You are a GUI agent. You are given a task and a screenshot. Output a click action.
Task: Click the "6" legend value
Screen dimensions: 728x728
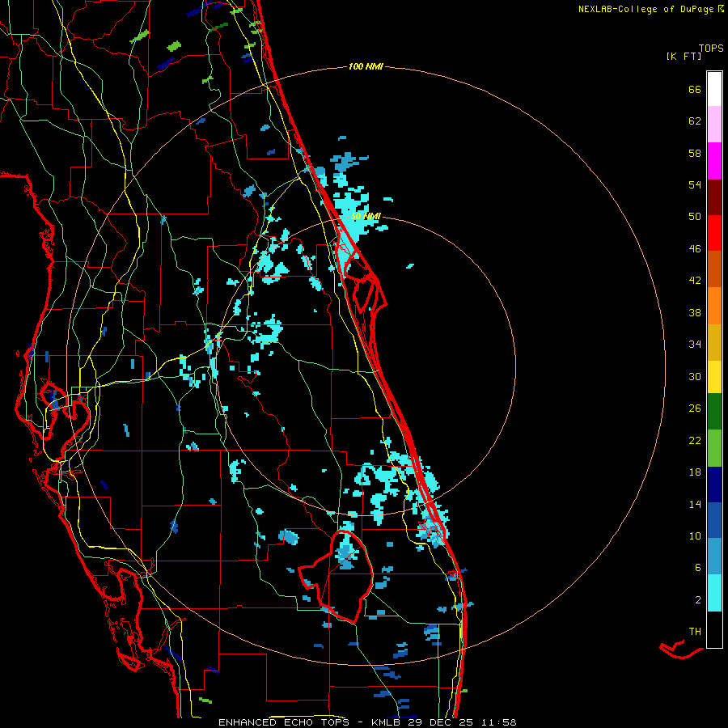coord(698,568)
